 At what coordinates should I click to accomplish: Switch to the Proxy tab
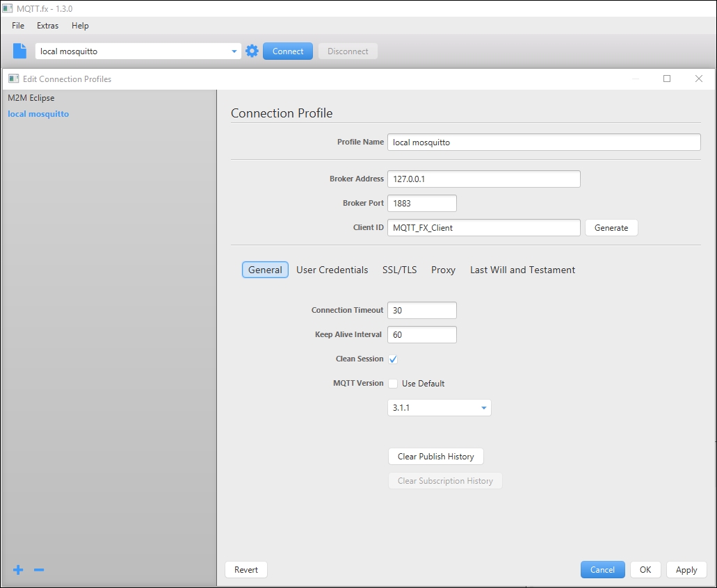coord(443,270)
